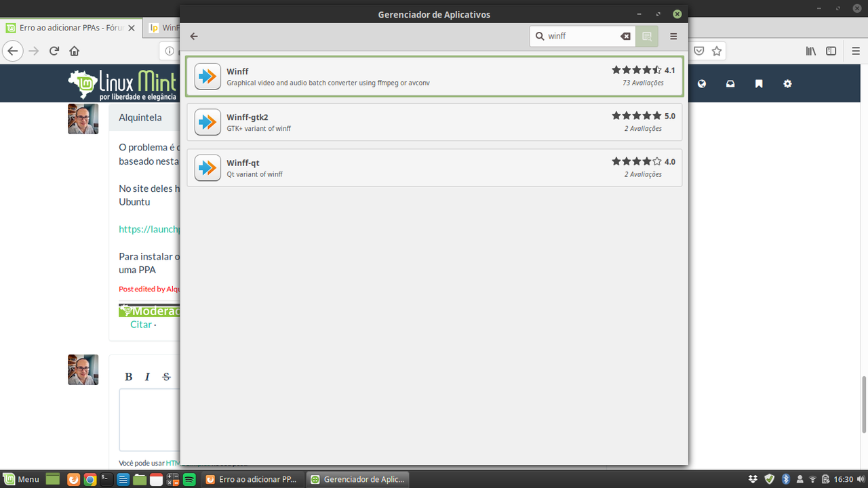Open the Mint Menu button
868x488 pixels.
coord(21,479)
